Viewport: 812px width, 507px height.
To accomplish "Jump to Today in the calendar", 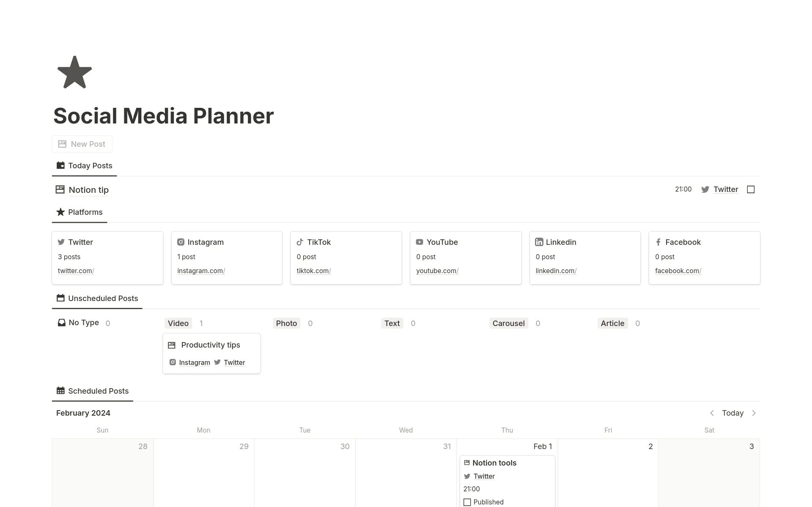I will click(732, 413).
